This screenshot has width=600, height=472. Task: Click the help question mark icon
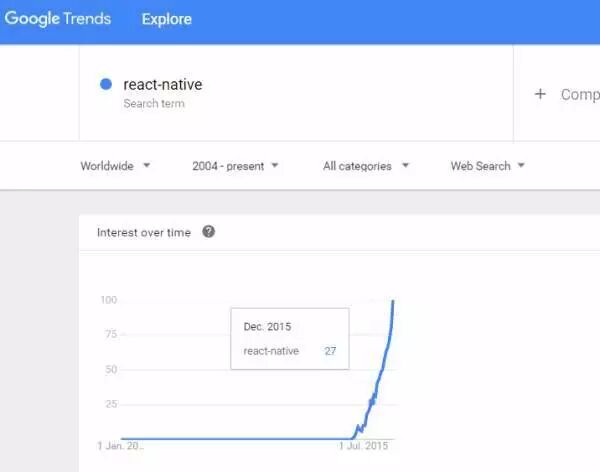(209, 232)
